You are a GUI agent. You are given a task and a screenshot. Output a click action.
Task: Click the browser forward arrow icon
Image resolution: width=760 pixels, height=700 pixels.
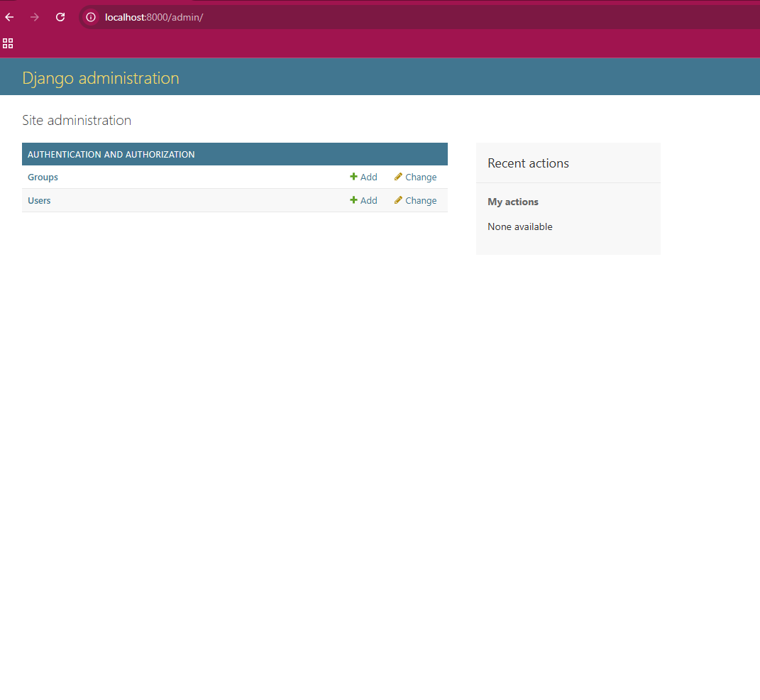[x=34, y=17]
